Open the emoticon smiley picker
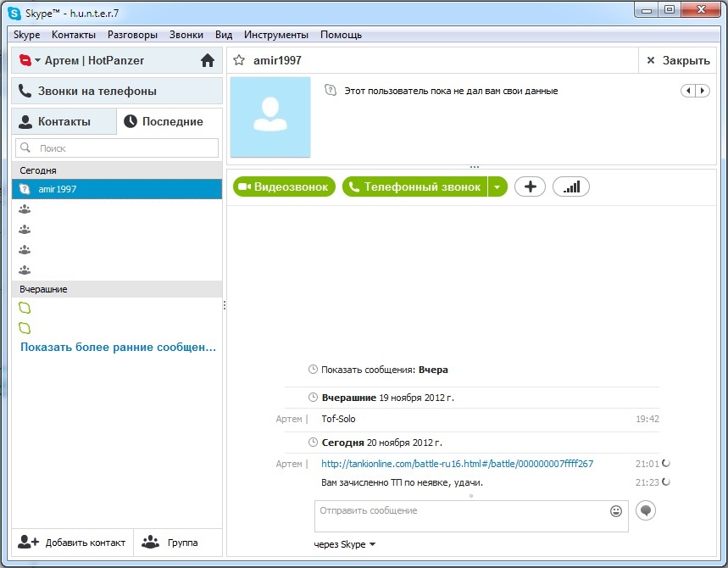The image size is (728, 568). 616,511
